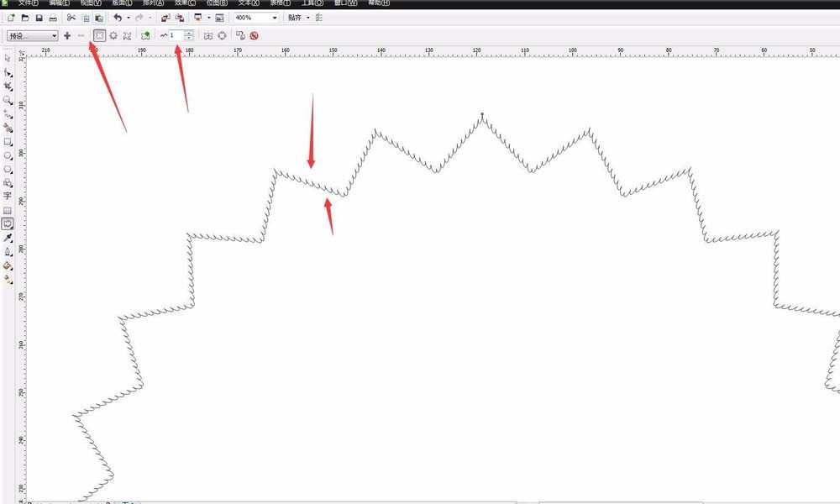Expand the snap-to dropdown

click(307, 18)
